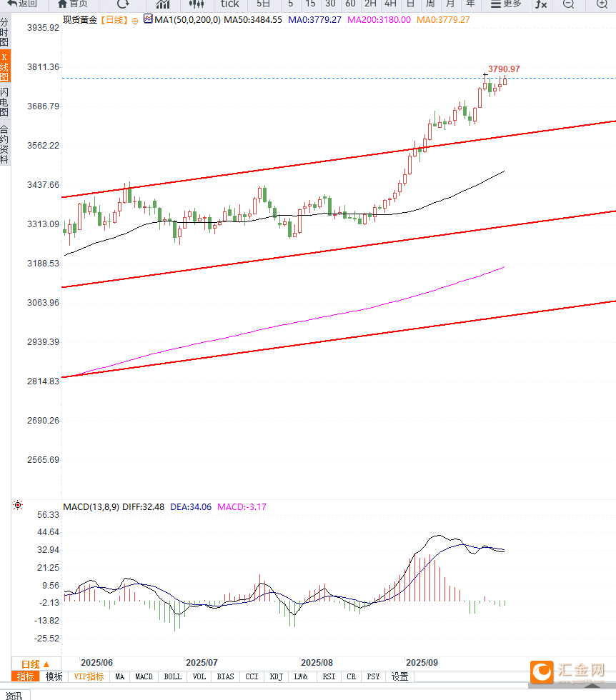
Task: Click the 设置 settings button
Action: click(399, 676)
